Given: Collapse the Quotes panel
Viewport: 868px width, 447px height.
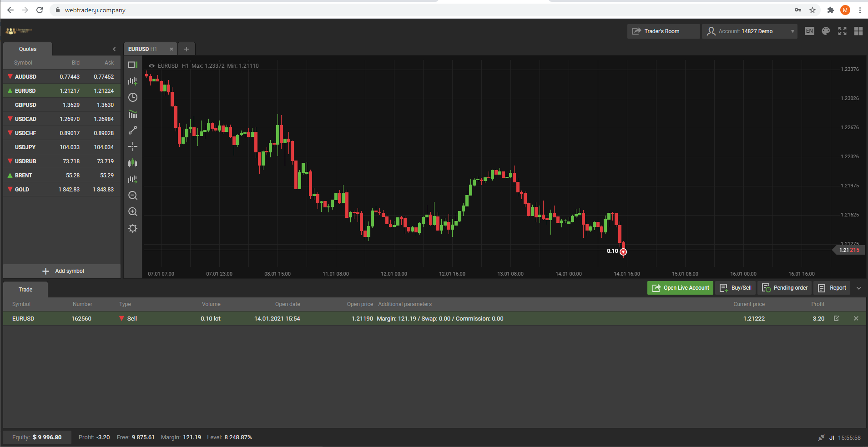Looking at the screenshot, I should pos(114,49).
